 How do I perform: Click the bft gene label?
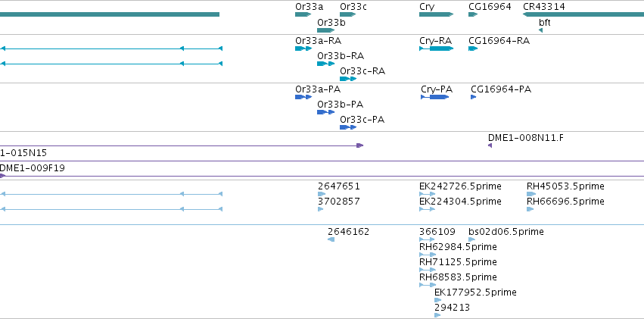545,23
